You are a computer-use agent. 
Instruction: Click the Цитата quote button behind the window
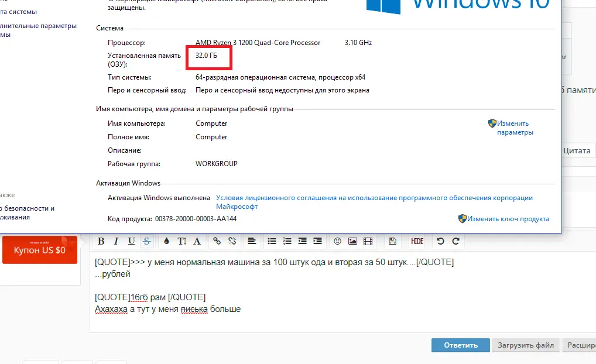pyautogui.click(x=577, y=150)
